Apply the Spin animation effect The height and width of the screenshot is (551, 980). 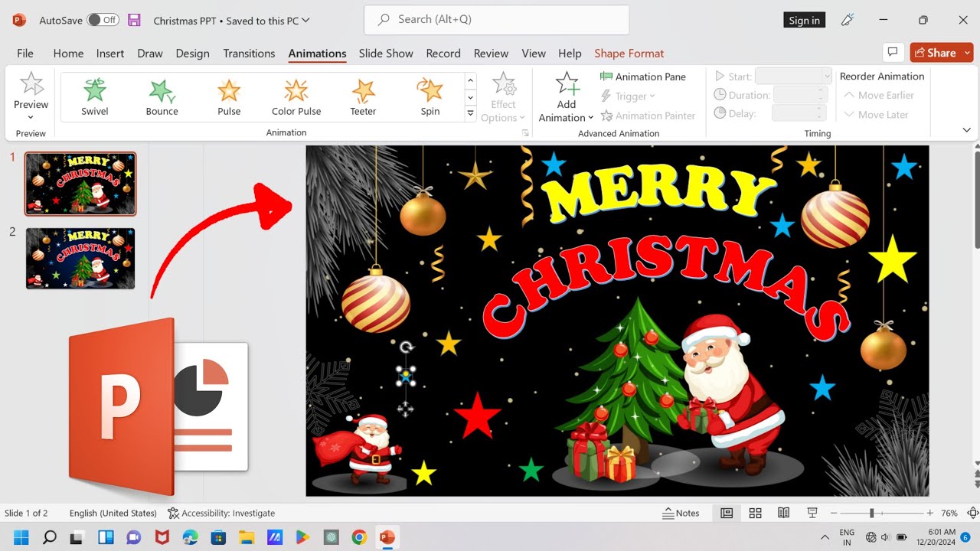pos(430,96)
